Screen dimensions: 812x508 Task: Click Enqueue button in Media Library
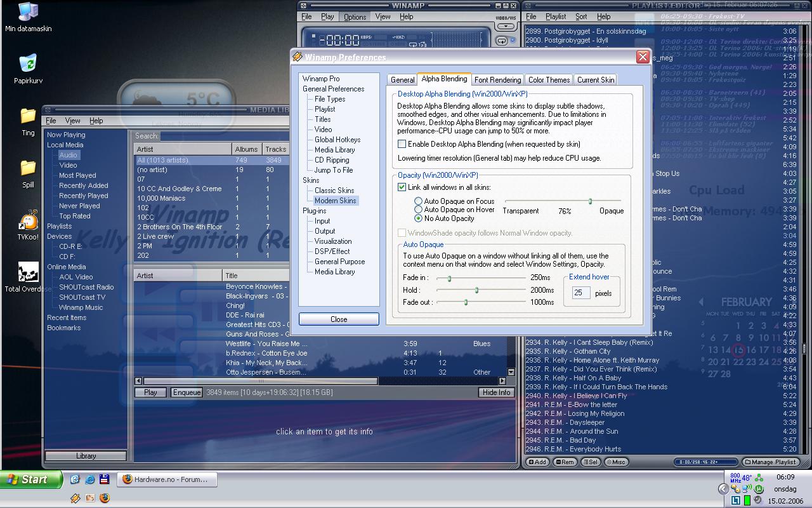[x=187, y=392]
